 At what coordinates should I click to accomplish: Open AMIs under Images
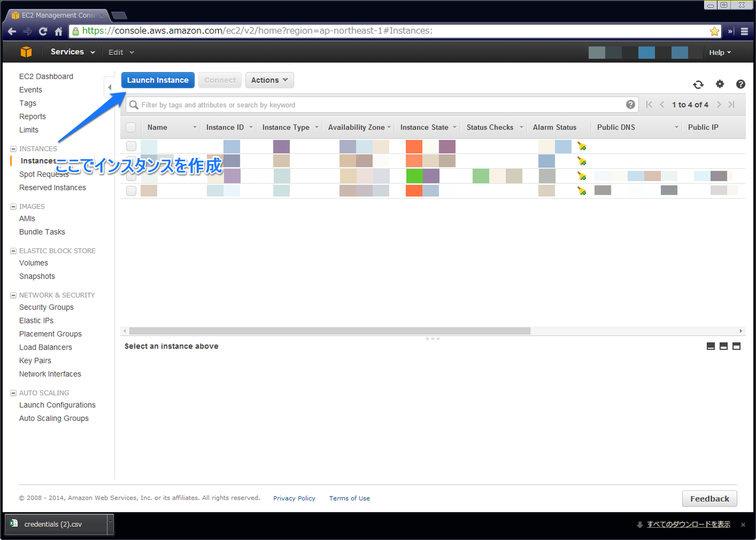(27, 219)
